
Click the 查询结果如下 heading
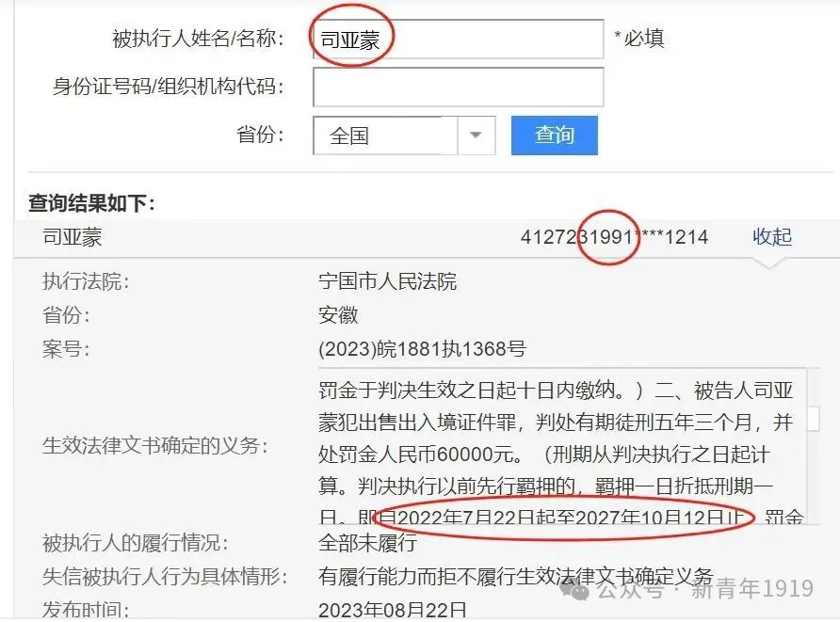[x=91, y=203]
